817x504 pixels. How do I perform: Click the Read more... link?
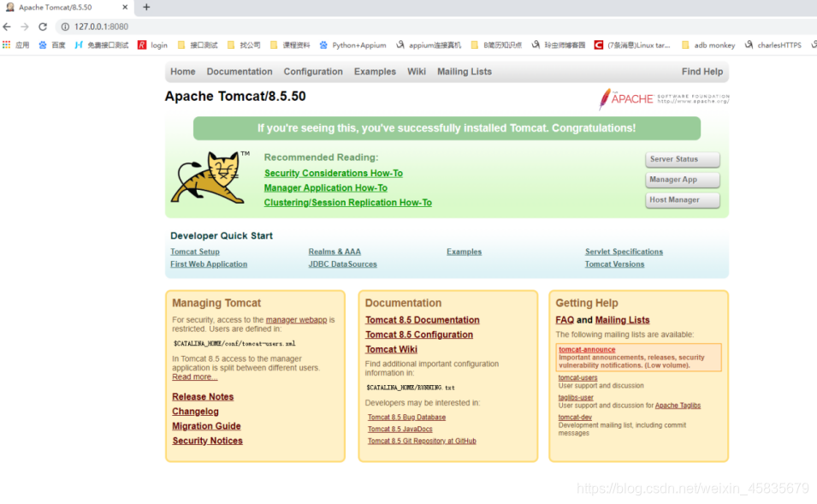click(x=194, y=377)
